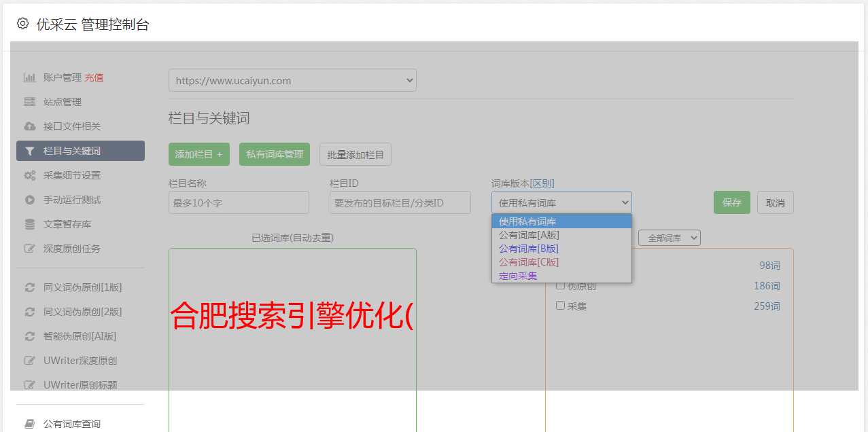This screenshot has height=432, width=868.
Task: Check the 采集 word library checkbox
Action: coord(561,306)
